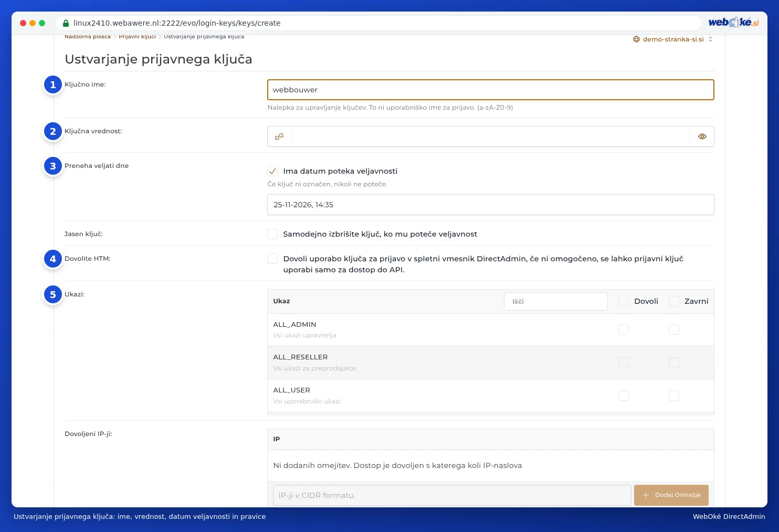Click the 'Če ključ ni označen' hint text

tap(328, 184)
